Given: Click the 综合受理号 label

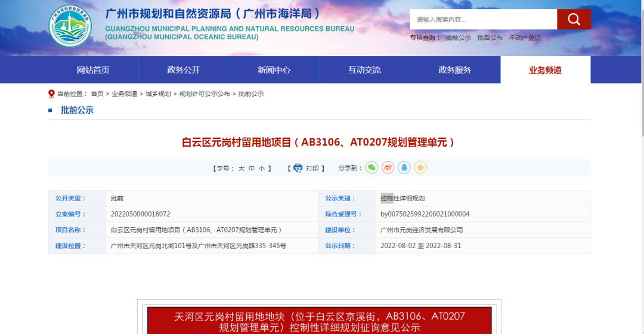Looking at the screenshot, I should (x=344, y=214).
